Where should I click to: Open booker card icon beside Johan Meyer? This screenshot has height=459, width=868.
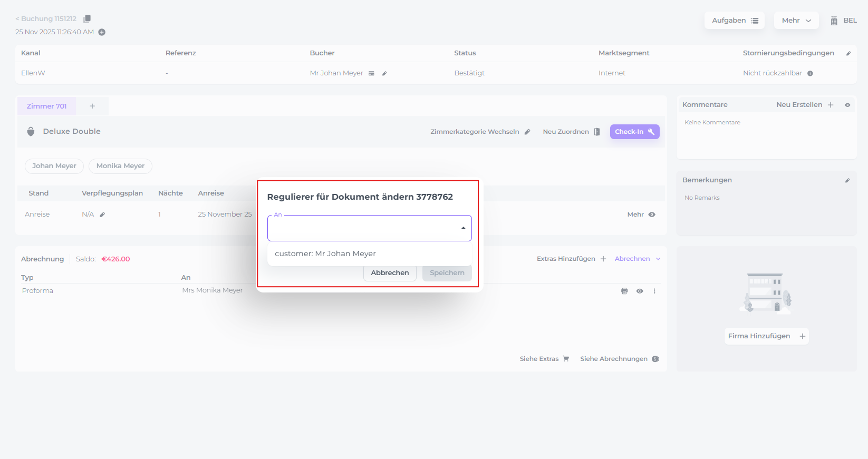(x=371, y=74)
